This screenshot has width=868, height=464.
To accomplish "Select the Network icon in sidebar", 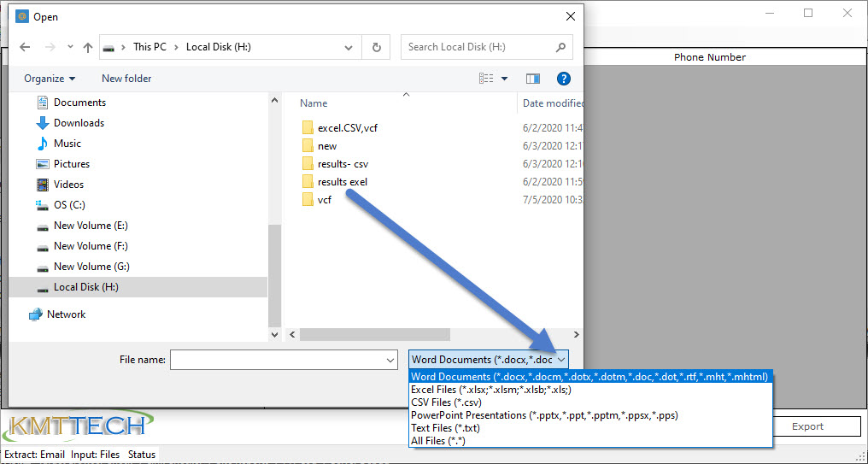I will click(x=36, y=314).
